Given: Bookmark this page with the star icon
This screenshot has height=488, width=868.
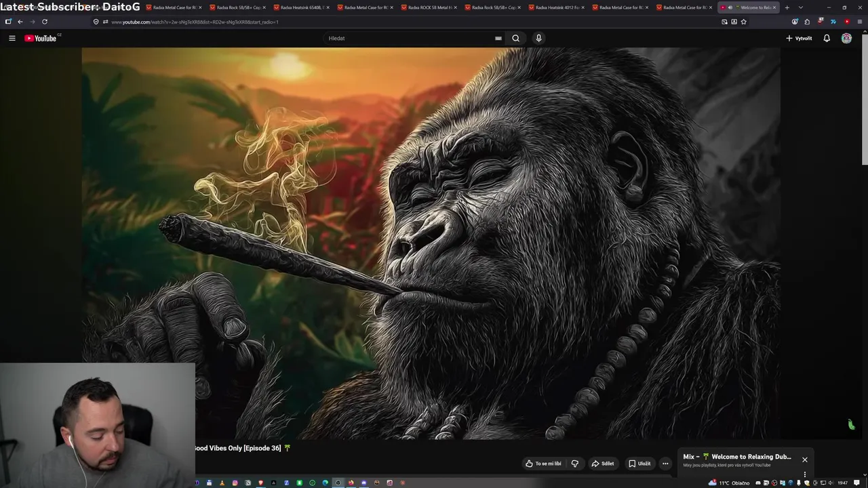Looking at the screenshot, I should tap(744, 22).
